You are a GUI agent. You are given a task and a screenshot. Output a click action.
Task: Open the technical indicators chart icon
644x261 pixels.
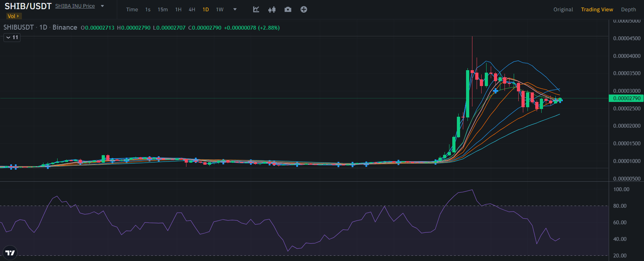256,10
